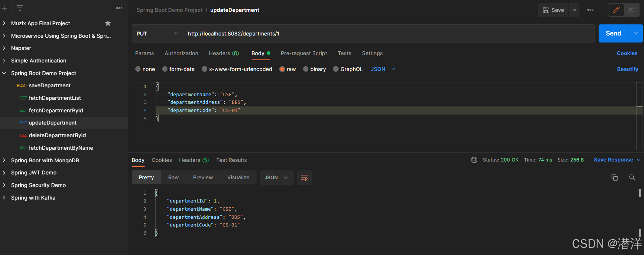This screenshot has width=644, height=255.
Task: Choose the x-www-form-urlencoded radio option
Action: [204, 69]
